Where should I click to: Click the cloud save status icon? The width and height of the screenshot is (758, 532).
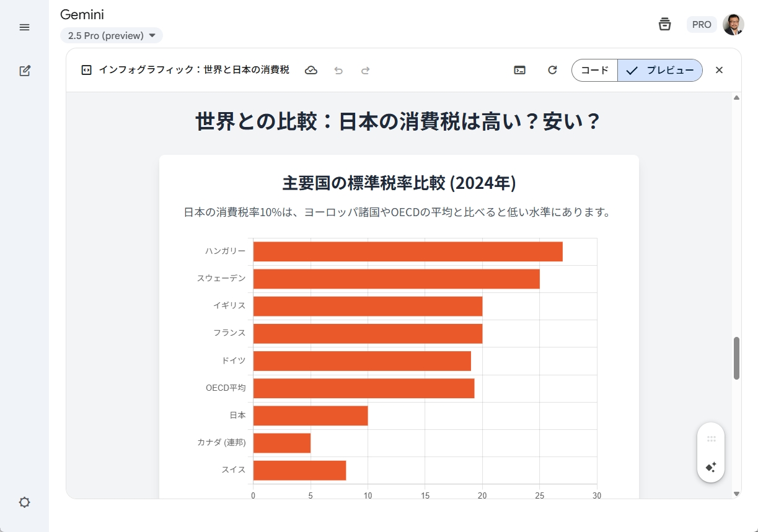[311, 70]
